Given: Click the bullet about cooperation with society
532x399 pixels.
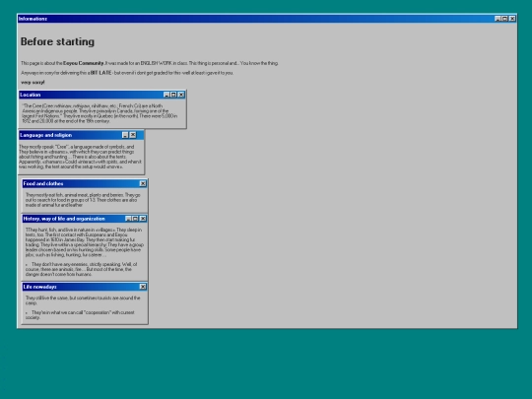Looking at the screenshot, I should tap(80, 315).
